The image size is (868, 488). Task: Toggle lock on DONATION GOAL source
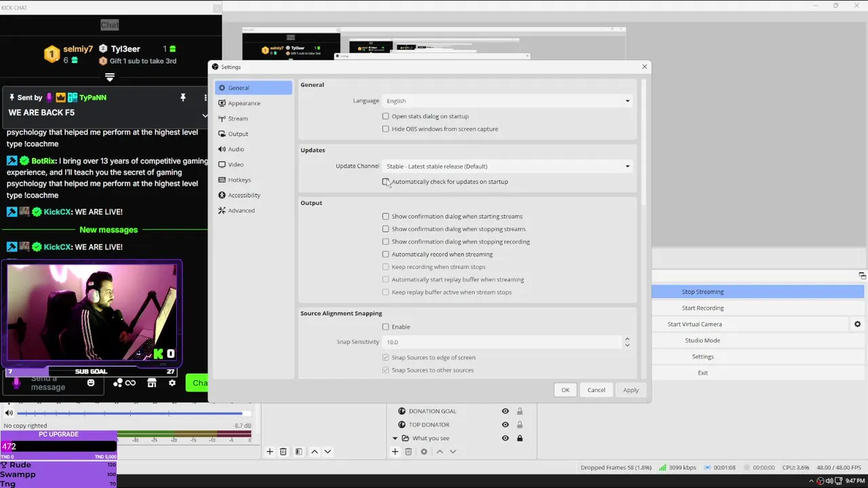click(x=519, y=411)
